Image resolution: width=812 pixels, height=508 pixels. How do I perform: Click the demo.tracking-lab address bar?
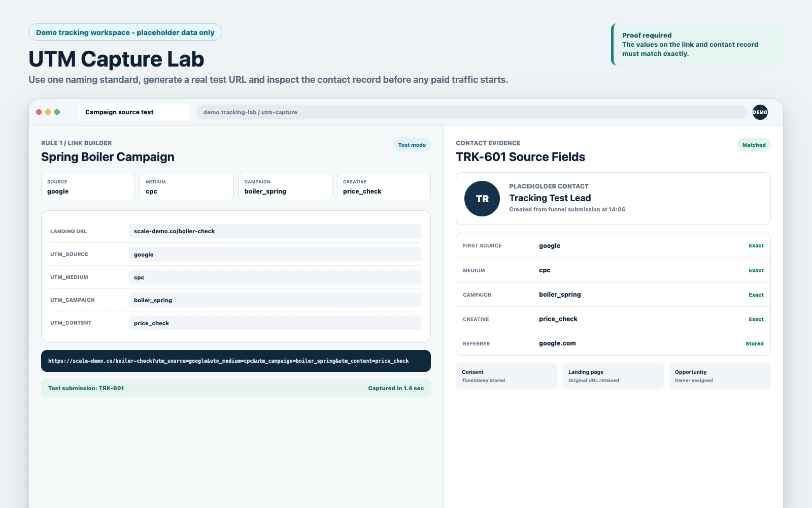(x=471, y=112)
